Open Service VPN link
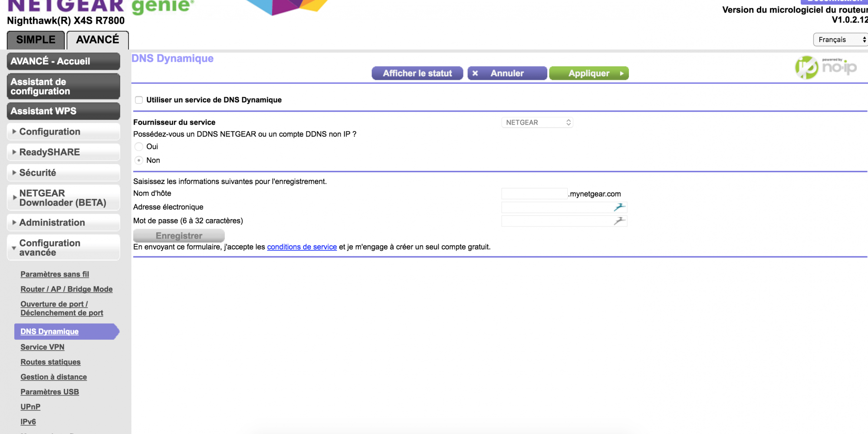This screenshot has width=868, height=434. (43, 347)
